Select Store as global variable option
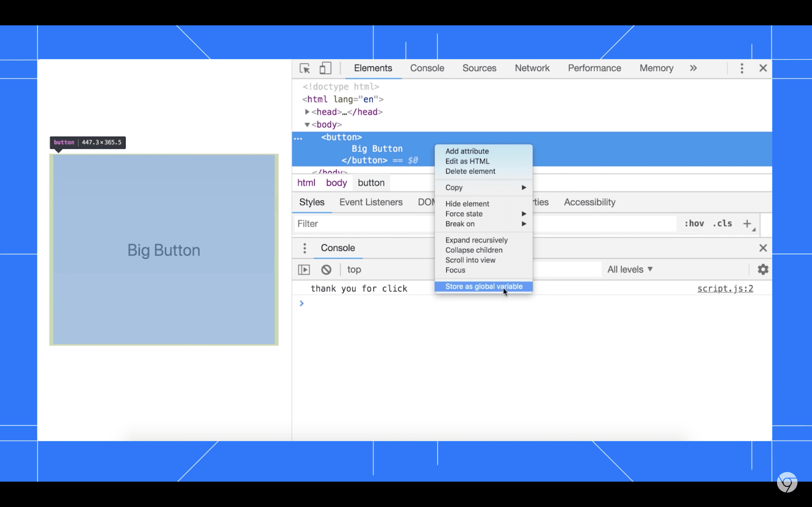 click(484, 286)
